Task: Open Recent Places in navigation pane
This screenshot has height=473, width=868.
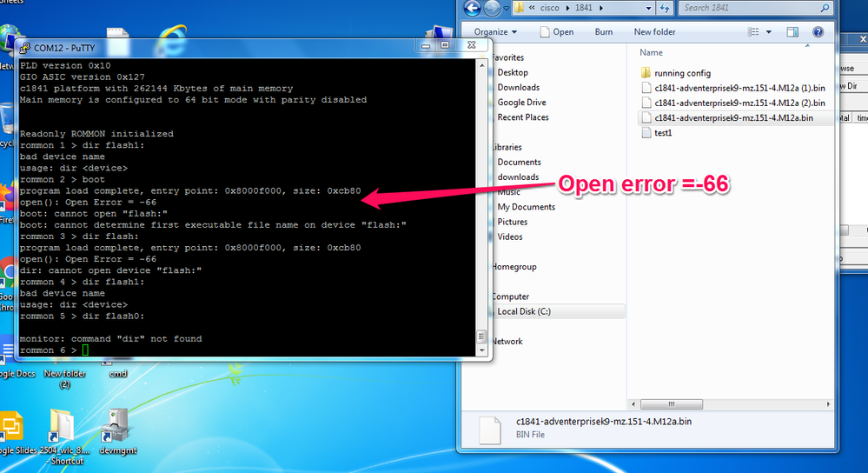Action: 523,117
